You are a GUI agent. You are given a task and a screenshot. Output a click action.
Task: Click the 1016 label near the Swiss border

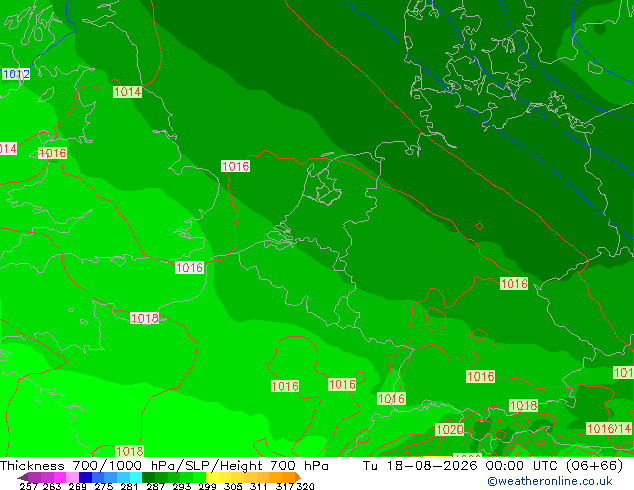(391, 399)
